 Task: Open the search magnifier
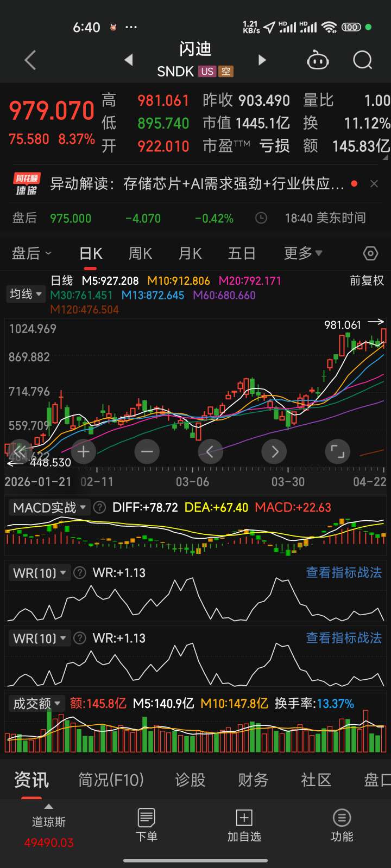362,60
